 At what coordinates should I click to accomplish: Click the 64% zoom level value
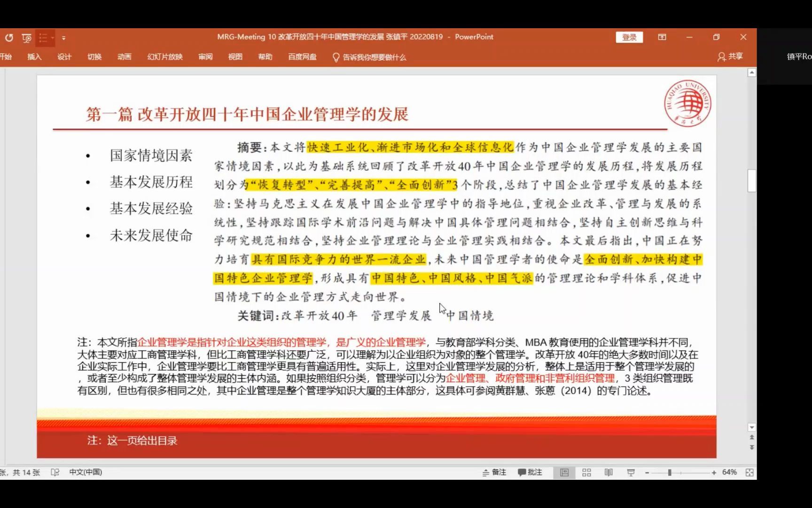729,472
